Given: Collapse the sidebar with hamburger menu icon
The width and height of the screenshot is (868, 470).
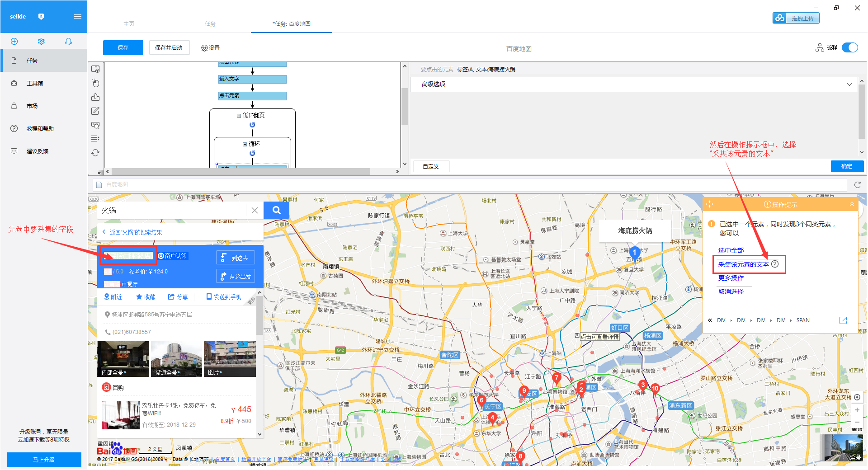Looking at the screenshot, I should [78, 17].
